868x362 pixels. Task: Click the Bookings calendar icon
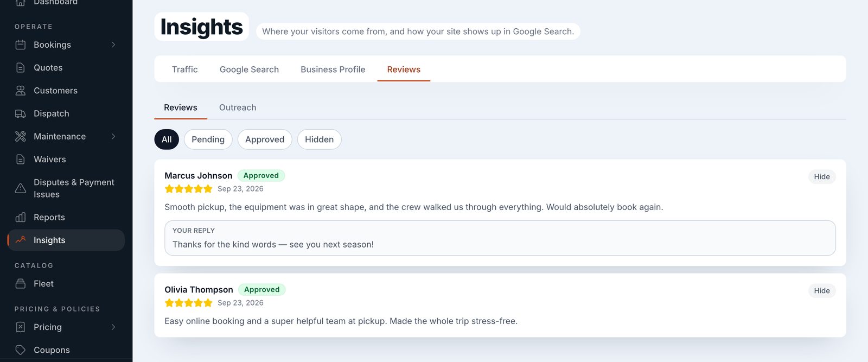21,45
